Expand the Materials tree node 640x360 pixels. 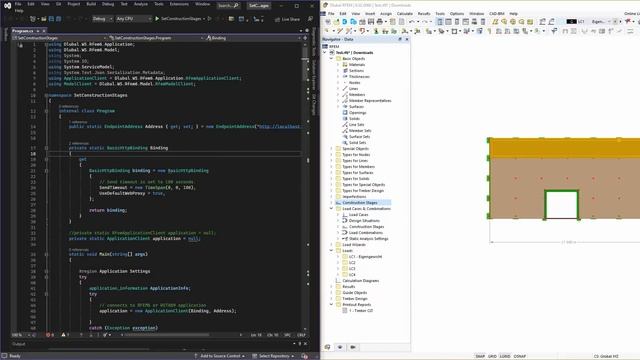tap(338, 64)
